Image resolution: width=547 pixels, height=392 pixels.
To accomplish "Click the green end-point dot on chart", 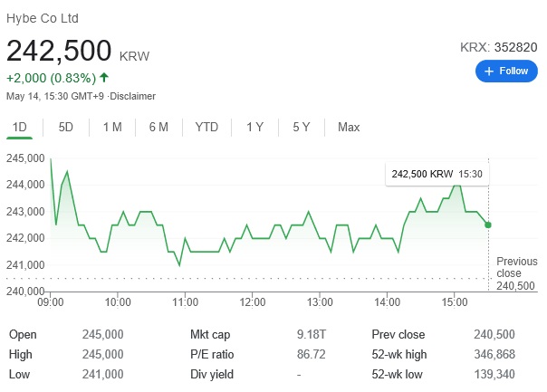I will point(488,225).
